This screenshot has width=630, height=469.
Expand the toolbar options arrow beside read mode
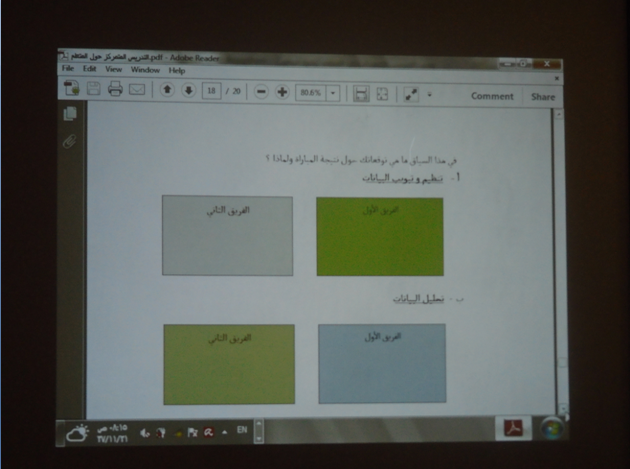(430, 94)
